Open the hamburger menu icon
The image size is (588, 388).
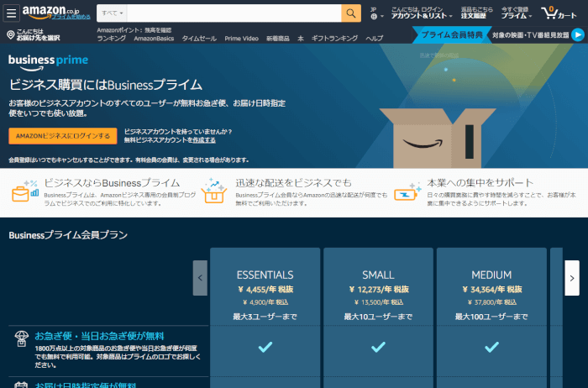(x=11, y=13)
